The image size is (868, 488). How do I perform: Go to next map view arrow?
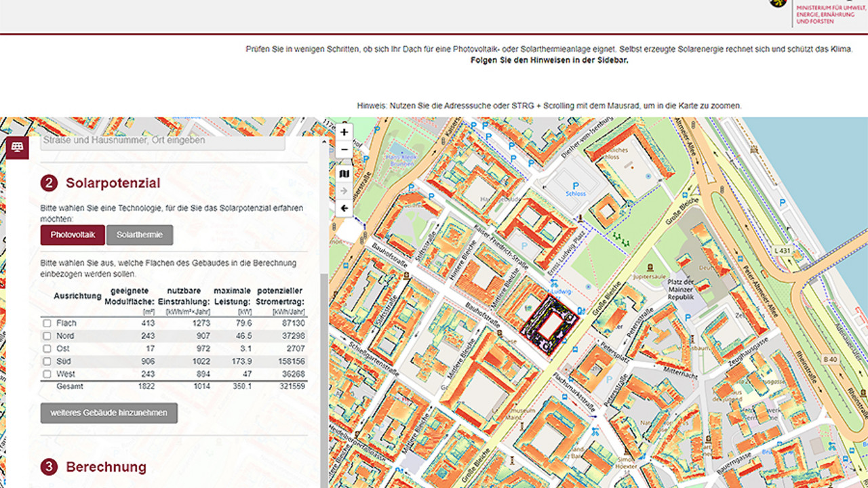click(x=344, y=191)
